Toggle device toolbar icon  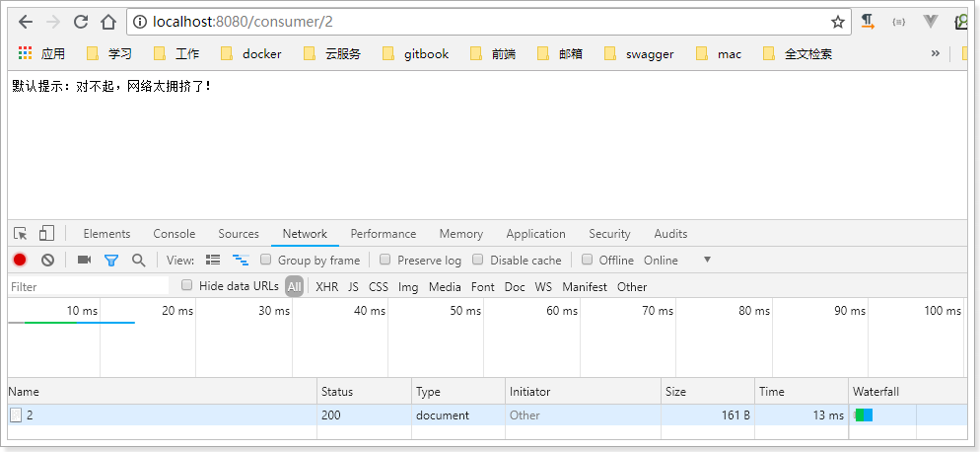point(46,234)
